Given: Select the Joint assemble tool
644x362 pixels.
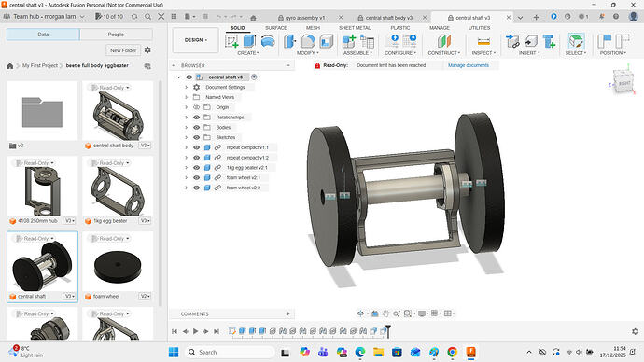Looking at the screenshot, I should pos(367,41).
